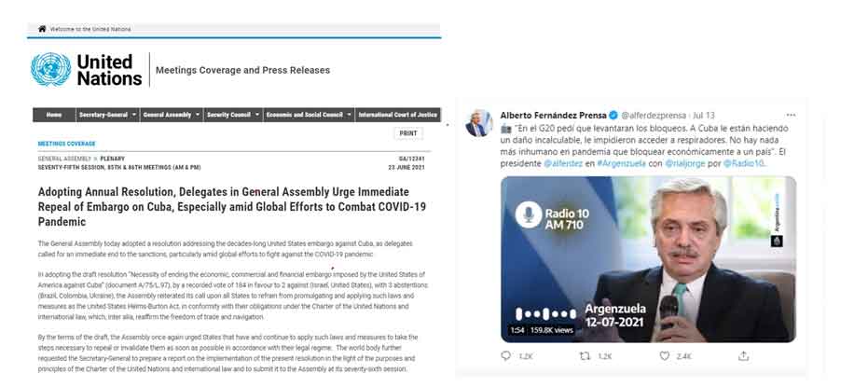Open International Court of Justice menu item
Screen dimensions: 868x387
pyautogui.click(x=397, y=115)
